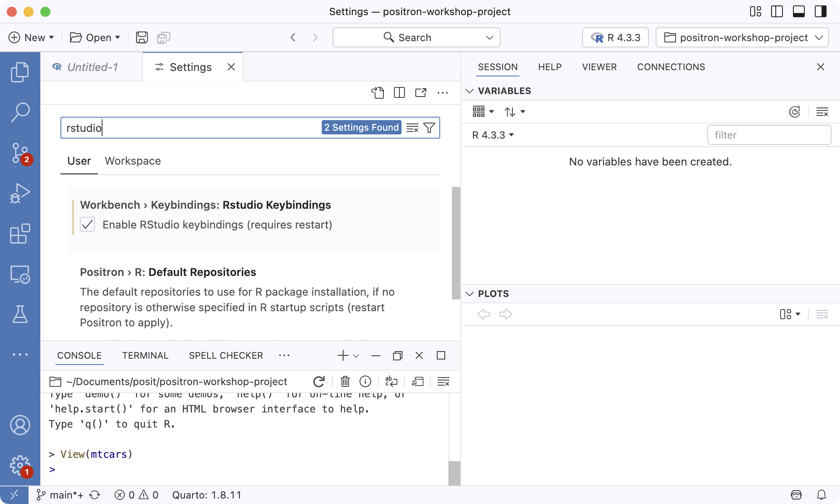Open the Viewer tab
840x504 pixels.
click(599, 67)
